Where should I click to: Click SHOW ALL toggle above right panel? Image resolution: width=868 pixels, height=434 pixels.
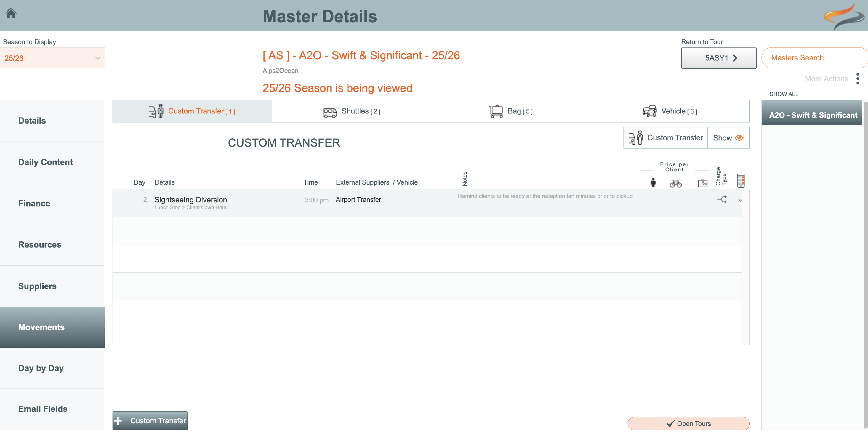[784, 94]
